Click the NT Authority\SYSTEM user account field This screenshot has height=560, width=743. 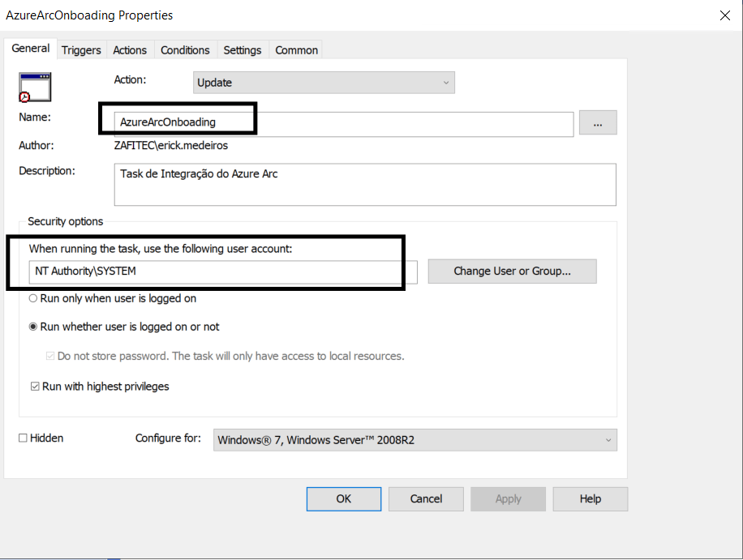[225, 271]
